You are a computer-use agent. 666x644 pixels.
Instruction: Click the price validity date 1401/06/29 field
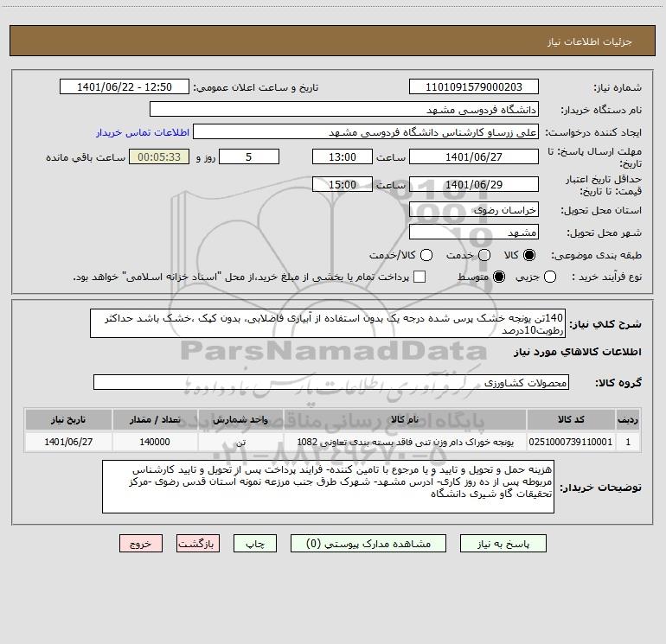click(474, 184)
